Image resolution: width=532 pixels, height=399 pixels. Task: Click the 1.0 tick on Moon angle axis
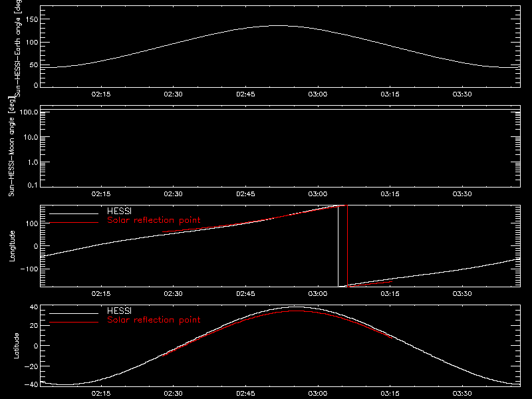pos(33,162)
